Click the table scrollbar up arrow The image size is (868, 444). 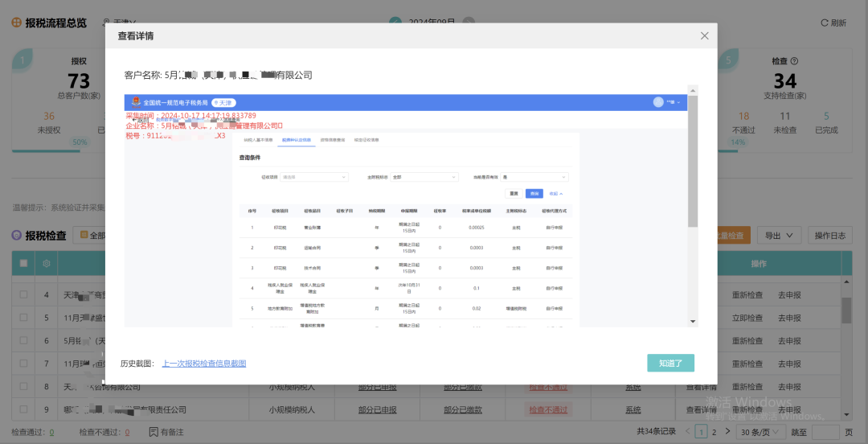[846, 282]
